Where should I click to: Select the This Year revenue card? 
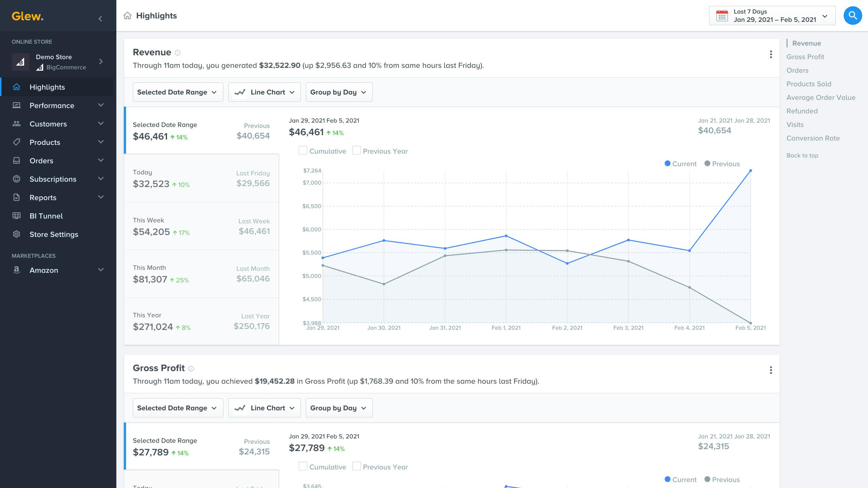pyautogui.click(x=201, y=321)
